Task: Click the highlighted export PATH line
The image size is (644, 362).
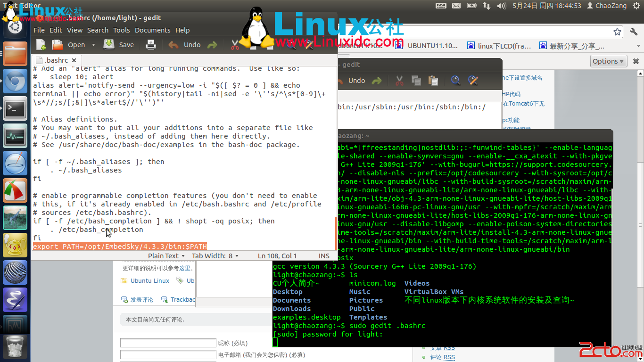Action: point(120,247)
